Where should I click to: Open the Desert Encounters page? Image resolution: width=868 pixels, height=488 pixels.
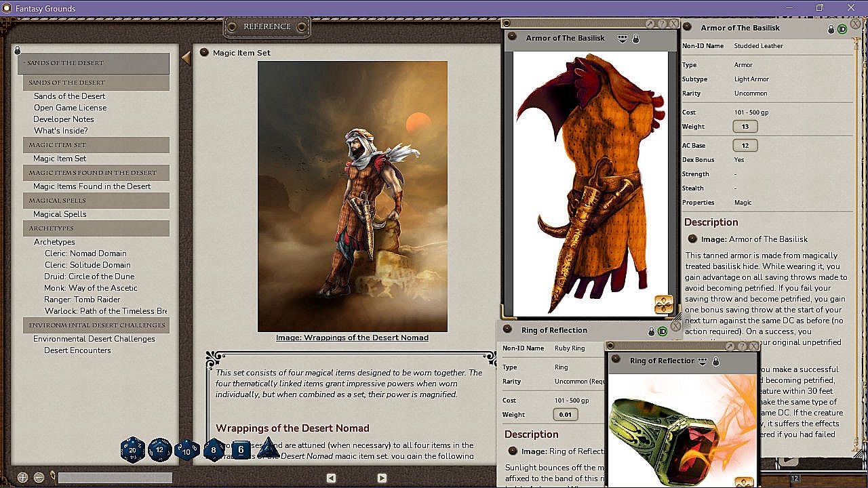[77, 350]
